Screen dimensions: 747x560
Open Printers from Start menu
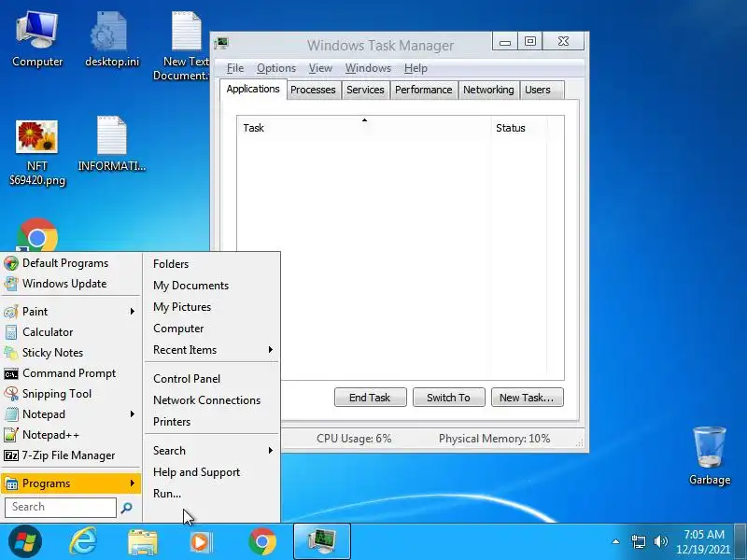click(212, 422)
